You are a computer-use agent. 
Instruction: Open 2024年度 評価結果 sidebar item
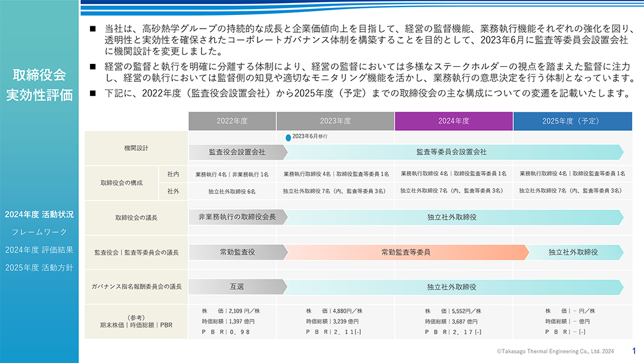click(x=39, y=250)
